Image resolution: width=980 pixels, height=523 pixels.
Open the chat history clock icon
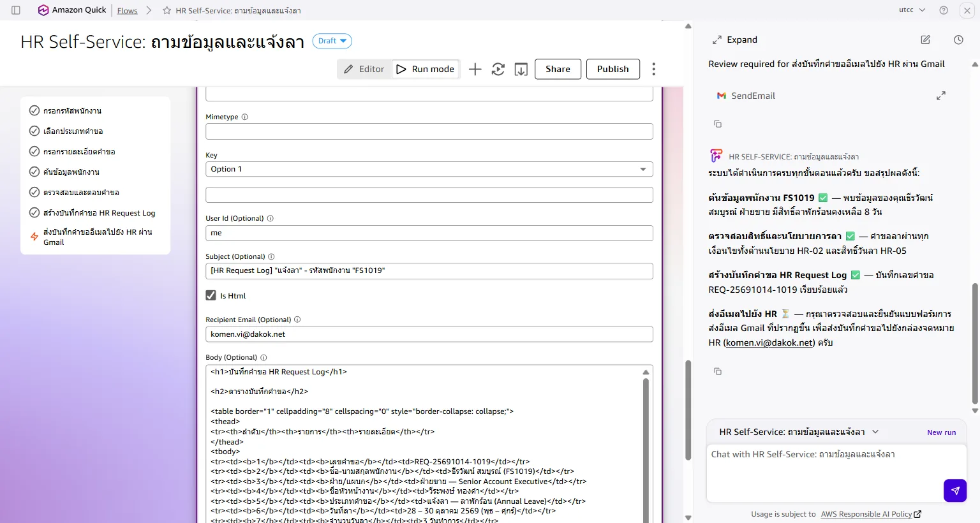point(958,40)
